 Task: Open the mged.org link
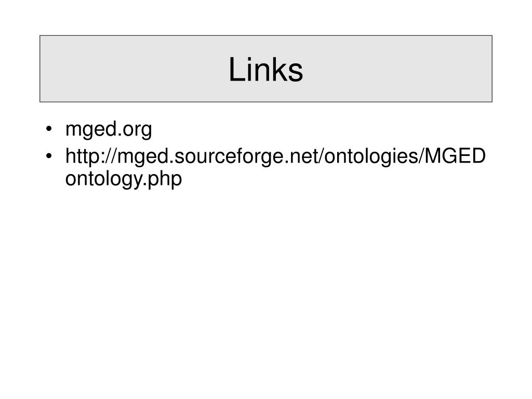(109, 129)
